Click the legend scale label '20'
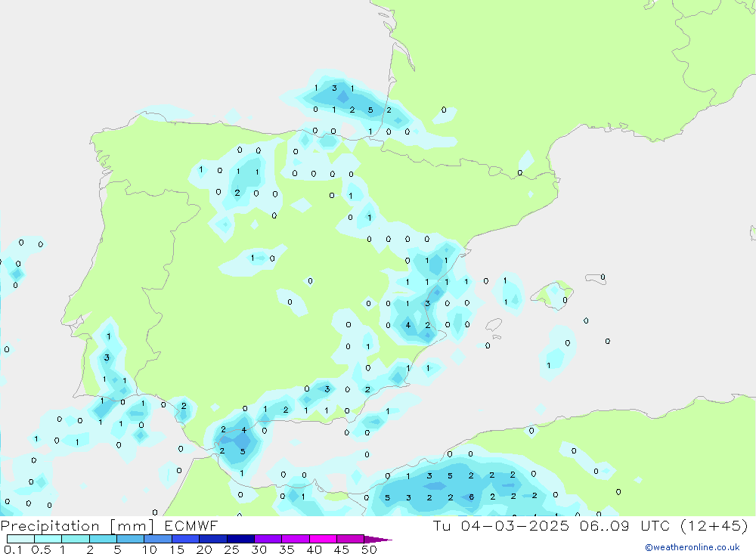The image size is (756, 554). [x=204, y=549]
